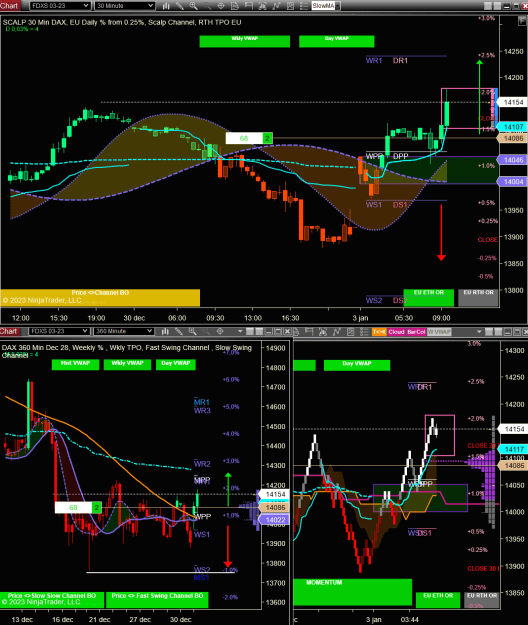
Task: Open the bar type icon in top toolbar
Action: point(166,6)
